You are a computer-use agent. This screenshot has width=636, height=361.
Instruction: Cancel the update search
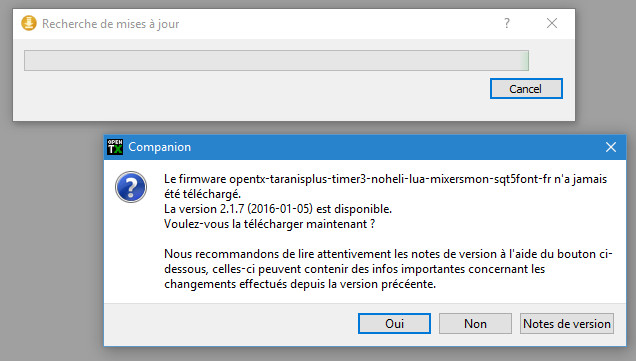click(526, 88)
